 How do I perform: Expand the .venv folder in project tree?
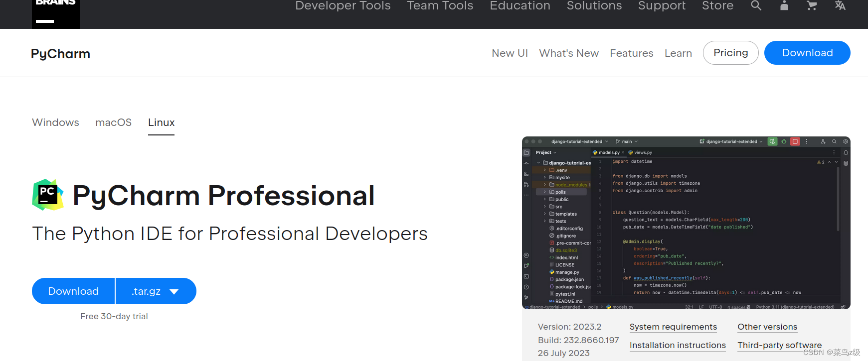[x=545, y=170]
